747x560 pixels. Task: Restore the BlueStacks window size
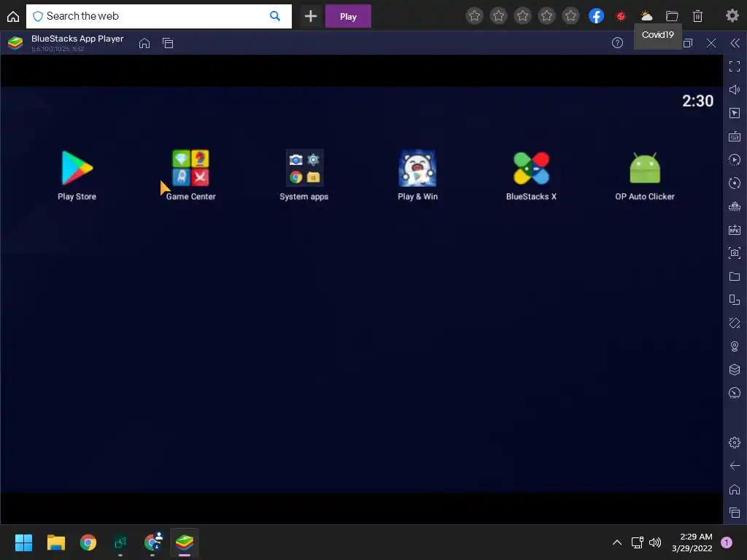[x=687, y=43]
